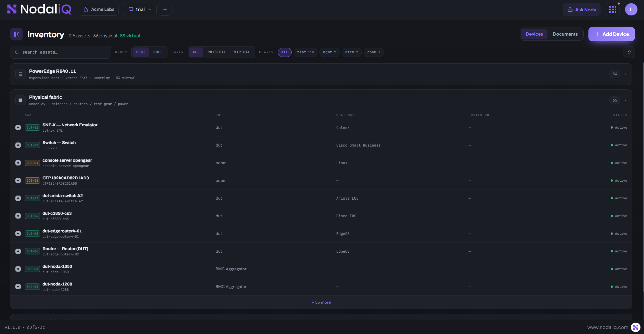This screenshot has height=334, width=644.
Task: Click the 65 count badge on Physical fabric
Action: (615, 100)
